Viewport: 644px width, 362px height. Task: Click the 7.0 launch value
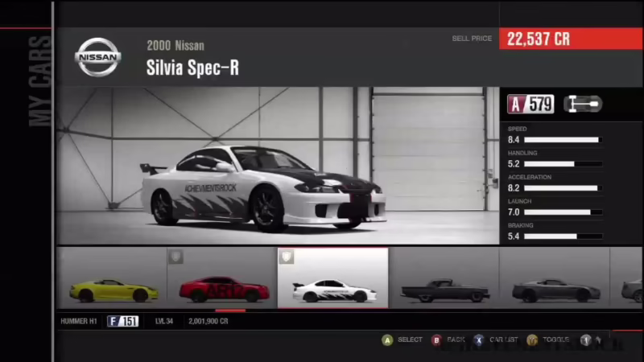[x=514, y=212]
